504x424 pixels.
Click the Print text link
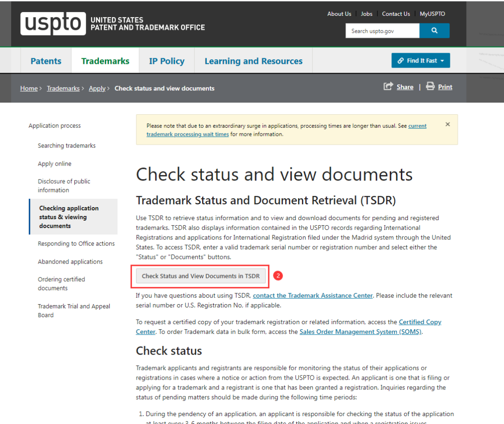pos(445,87)
